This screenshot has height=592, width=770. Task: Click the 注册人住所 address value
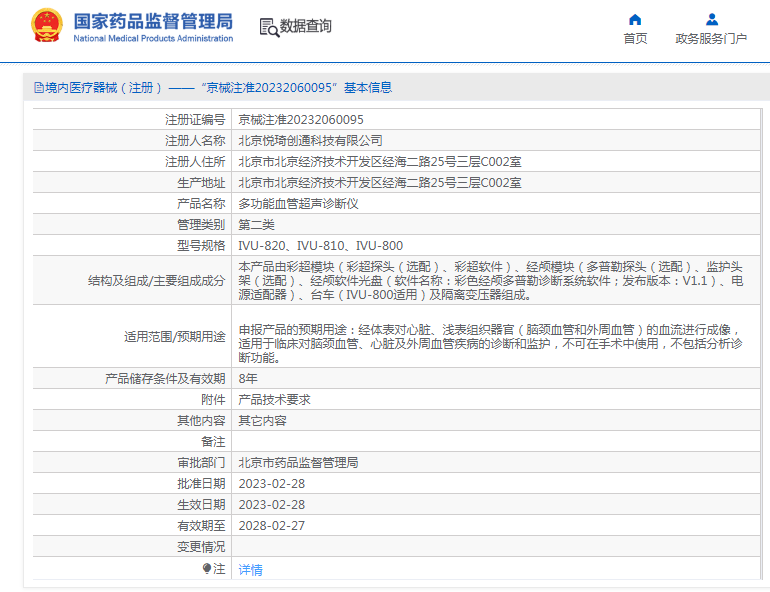(x=380, y=161)
